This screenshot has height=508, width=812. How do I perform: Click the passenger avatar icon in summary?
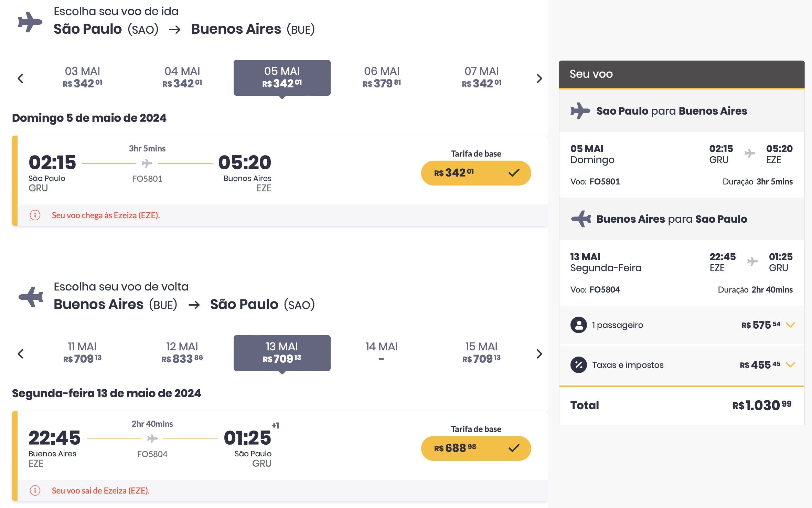[579, 325]
